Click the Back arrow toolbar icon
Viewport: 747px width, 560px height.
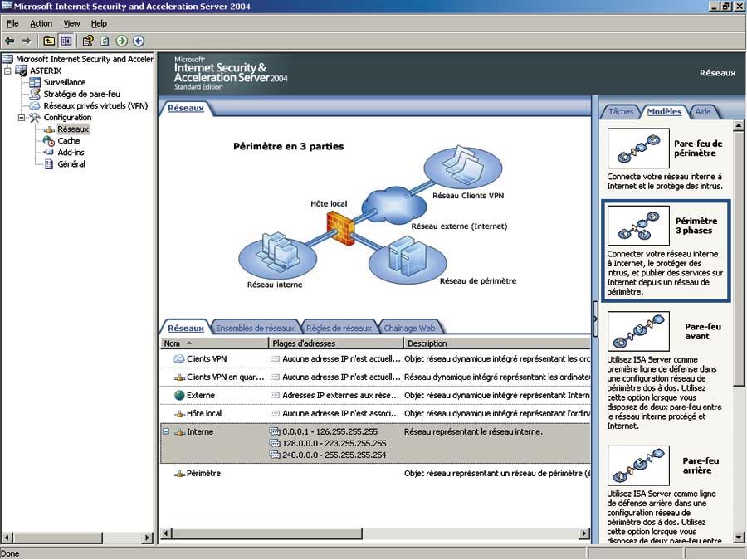point(9,41)
